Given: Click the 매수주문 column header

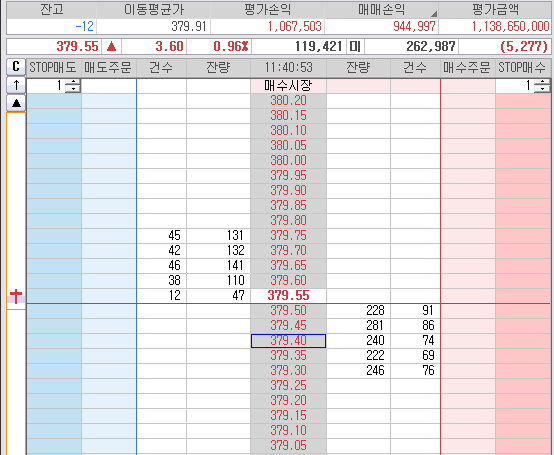Looking at the screenshot, I should 468,67.
